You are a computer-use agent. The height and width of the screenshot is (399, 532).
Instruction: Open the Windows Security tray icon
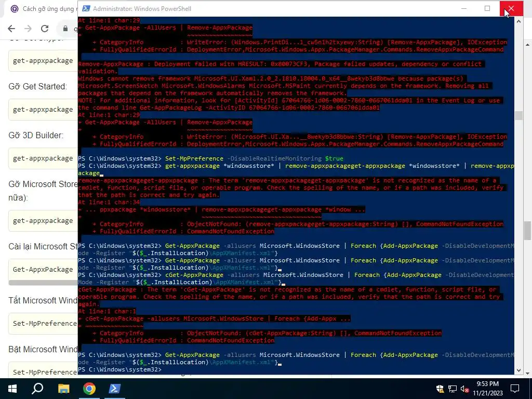point(440,389)
